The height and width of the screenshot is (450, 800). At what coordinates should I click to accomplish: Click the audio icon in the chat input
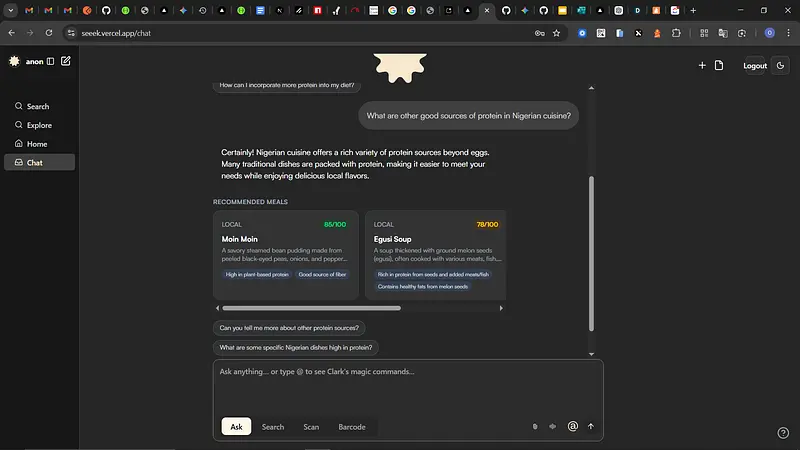tap(552, 427)
